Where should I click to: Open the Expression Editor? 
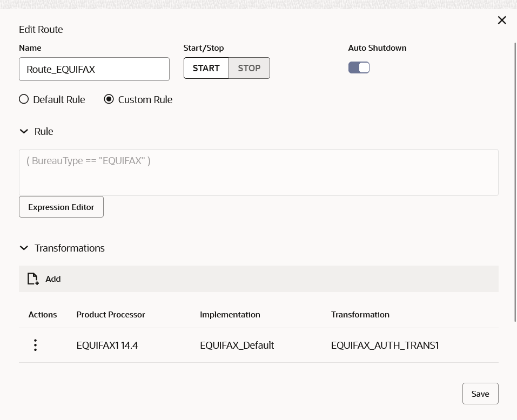62,207
